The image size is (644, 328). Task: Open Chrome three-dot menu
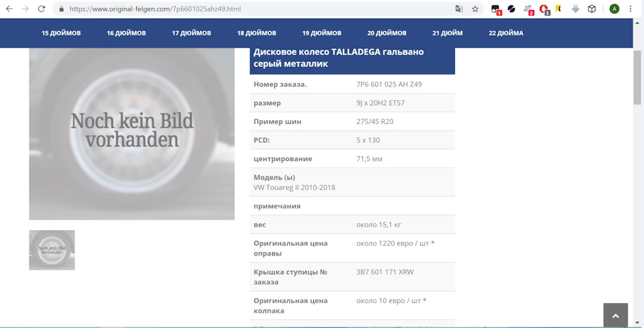pyautogui.click(x=631, y=9)
